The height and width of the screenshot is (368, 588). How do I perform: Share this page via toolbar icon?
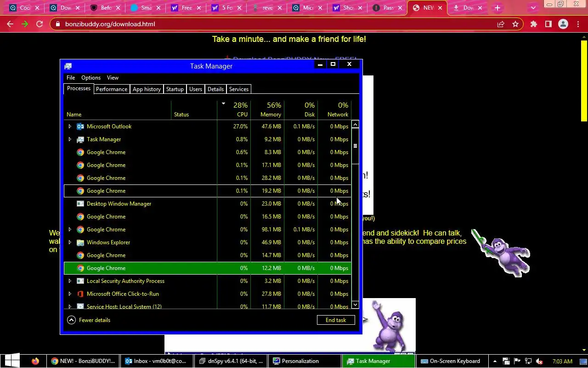[x=501, y=24]
